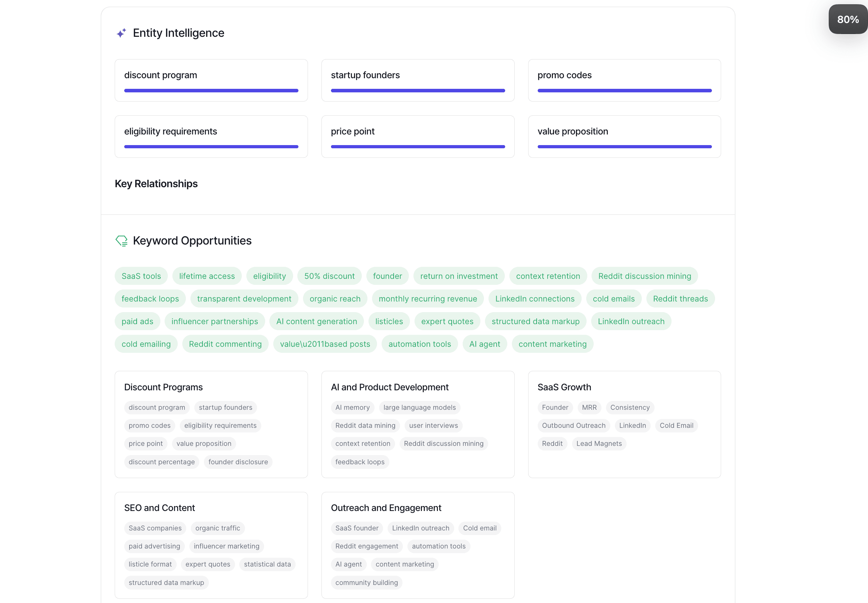
Task: Click the 'content marketing' green keyword chip
Action: click(552, 344)
